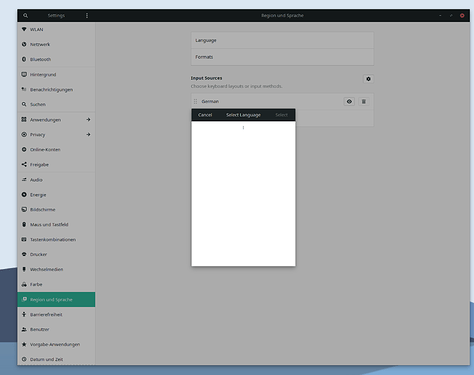Select the Netzwerk sidebar icon
The image size is (474, 375).
24,44
